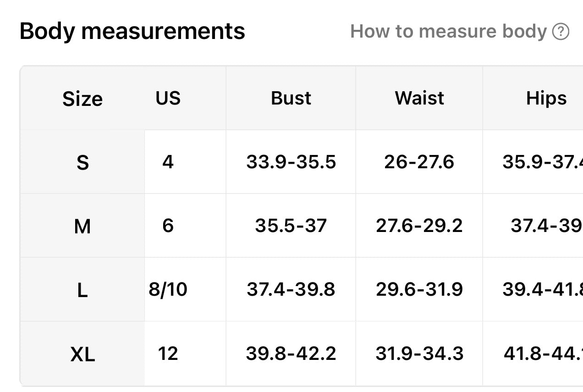
Task: Click the Bust column header
Action: click(291, 98)
